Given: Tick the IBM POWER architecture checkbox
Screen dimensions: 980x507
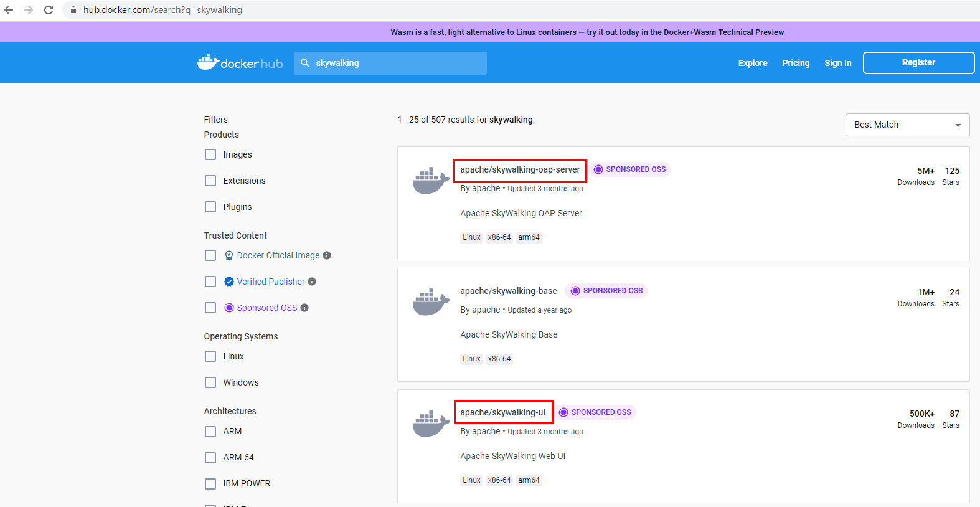Looking at the screenshot, I should click(x=210, y=483).
